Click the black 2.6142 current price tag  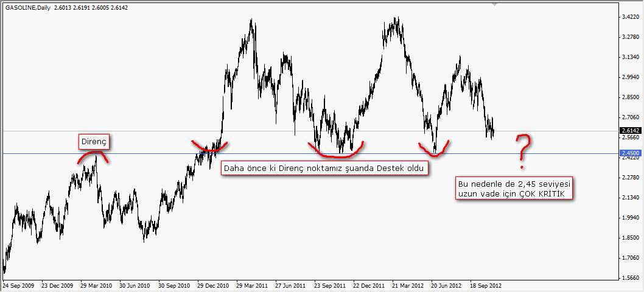click(x=630, y=130)
